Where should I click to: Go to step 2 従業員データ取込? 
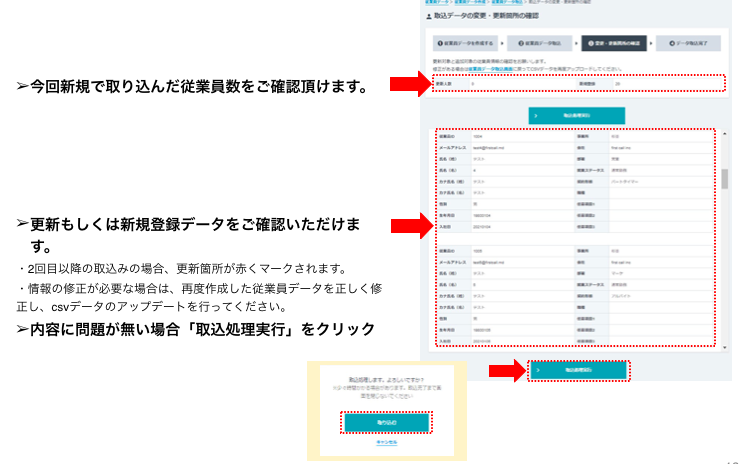click(540, 43)
